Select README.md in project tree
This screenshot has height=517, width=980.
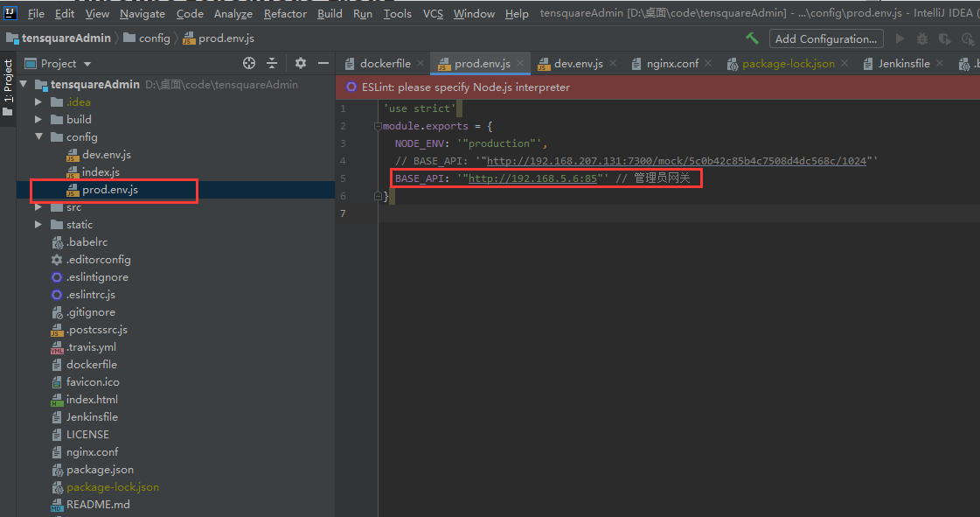coord(98,504)
